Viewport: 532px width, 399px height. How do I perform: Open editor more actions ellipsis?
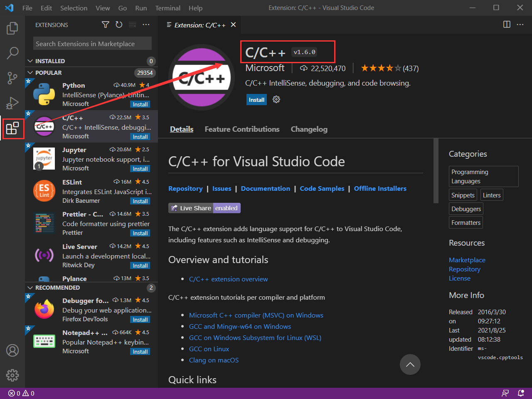tap(520, 25)
